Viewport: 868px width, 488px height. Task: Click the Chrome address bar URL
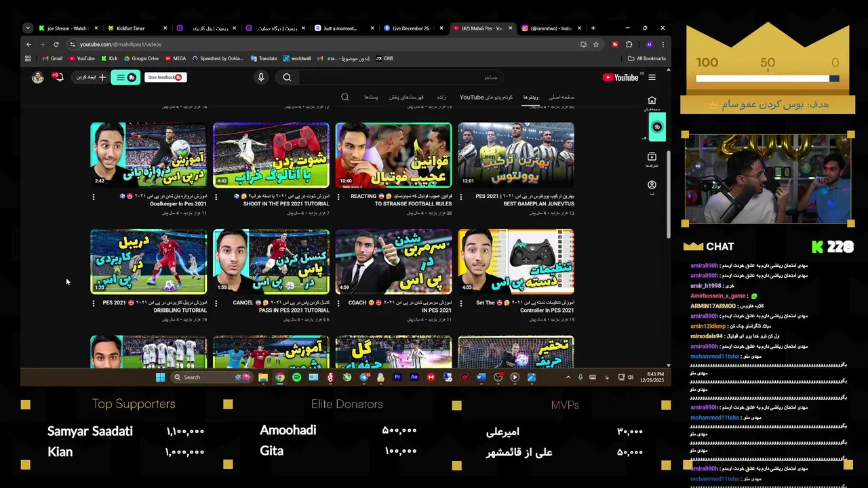121,44
